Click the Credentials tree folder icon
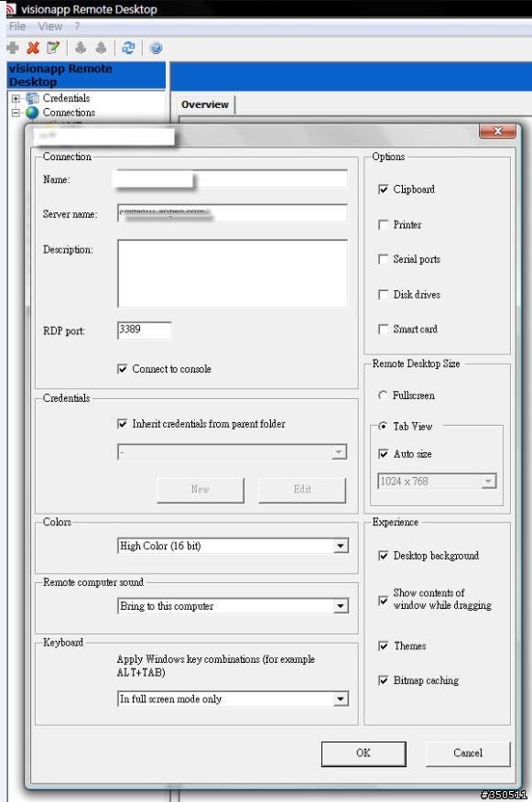The image size is (532, 802). point(33,98)
